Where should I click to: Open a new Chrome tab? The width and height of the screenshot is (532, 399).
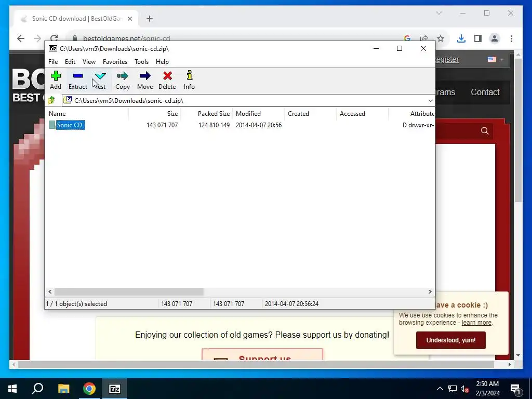tap(150, 19)
